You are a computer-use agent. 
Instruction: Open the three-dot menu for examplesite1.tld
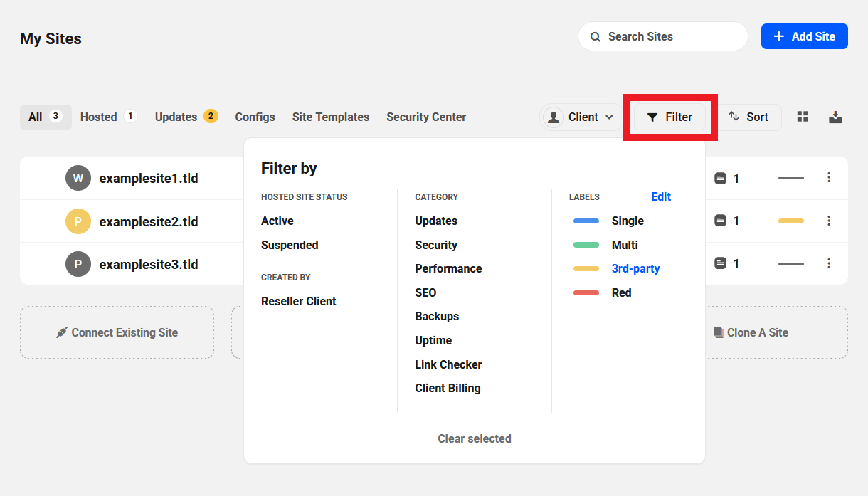coord(829,178)
